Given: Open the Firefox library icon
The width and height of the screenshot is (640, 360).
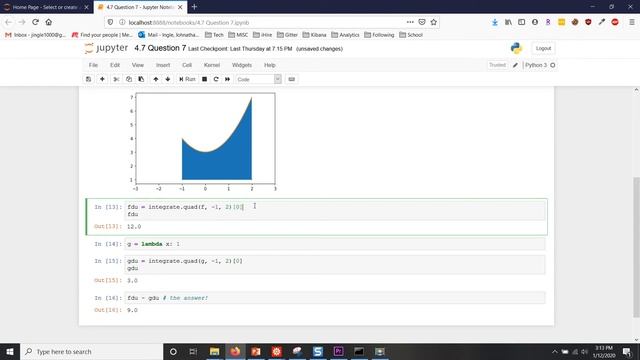Looking at the screenshot, I should [x=508, y=22].
